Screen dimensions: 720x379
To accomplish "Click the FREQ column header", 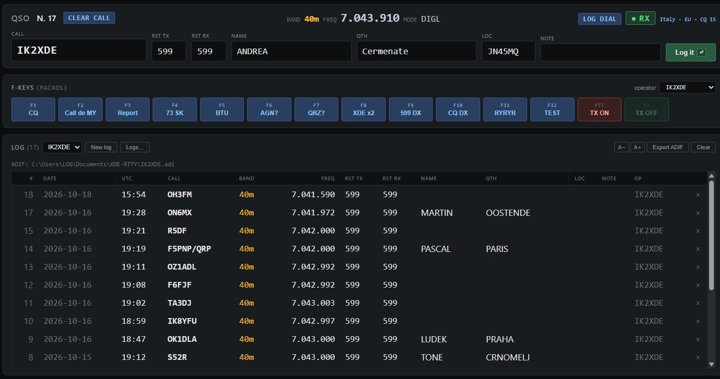I will (x=328, y=178).
